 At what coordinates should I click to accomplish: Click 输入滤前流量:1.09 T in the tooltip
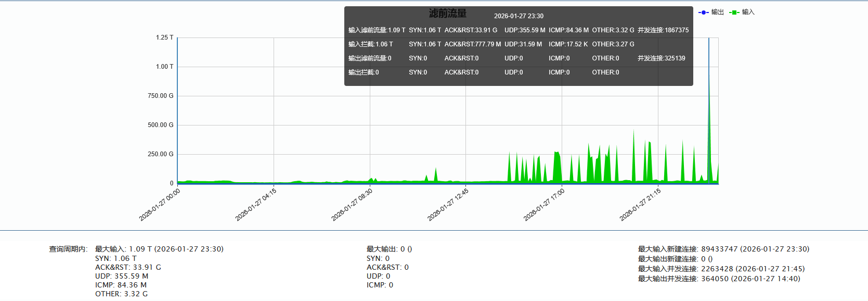(377, 30)
